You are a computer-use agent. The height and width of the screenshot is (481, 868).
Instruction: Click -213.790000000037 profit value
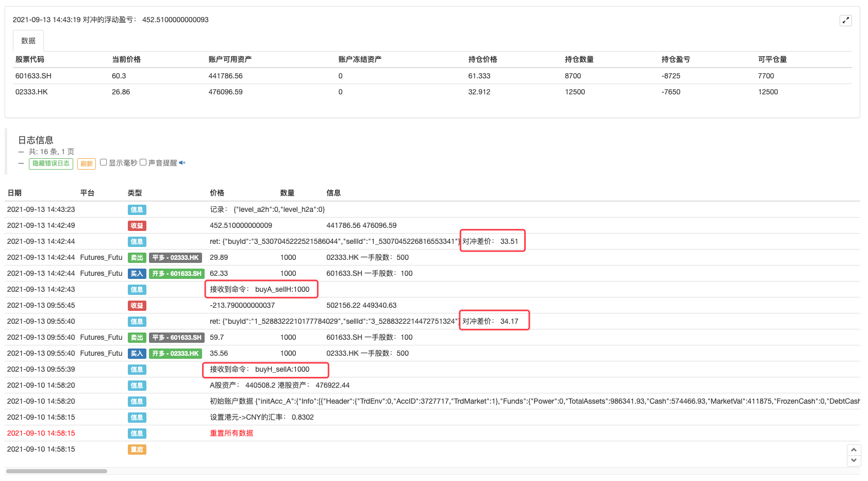(242, 306)
